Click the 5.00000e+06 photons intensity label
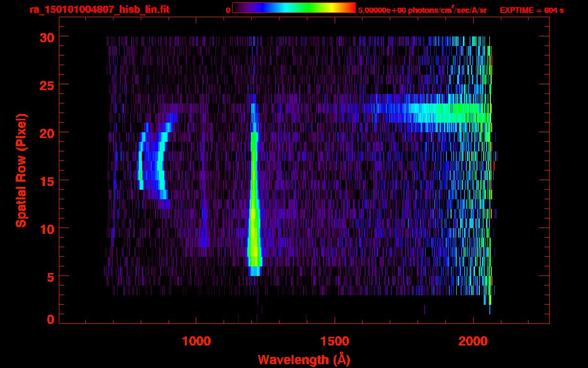 [422, 10]
